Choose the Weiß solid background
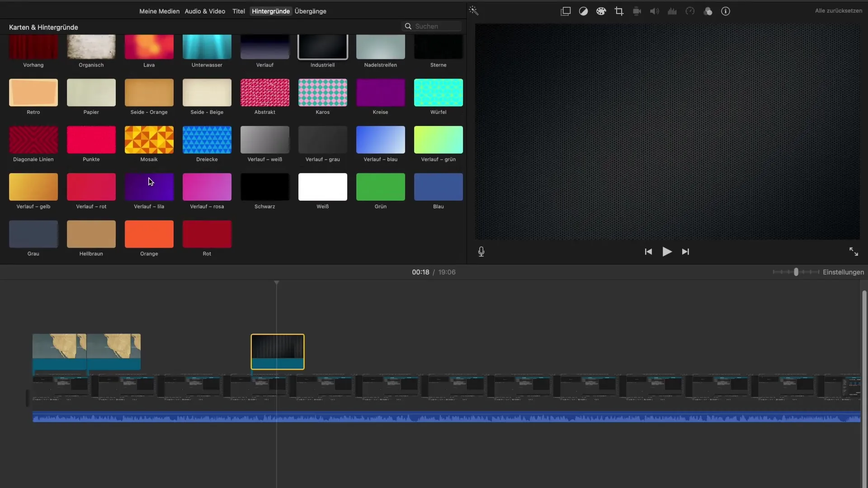This screenshot has width=868, height=488. [323, 187]
